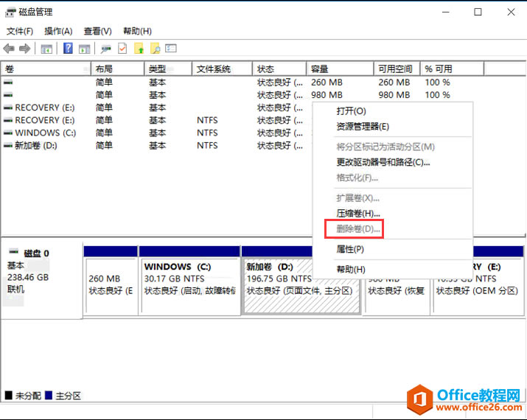Open the 查看(V) menu
Screen dimensions: 527x420
click(98, 31)
